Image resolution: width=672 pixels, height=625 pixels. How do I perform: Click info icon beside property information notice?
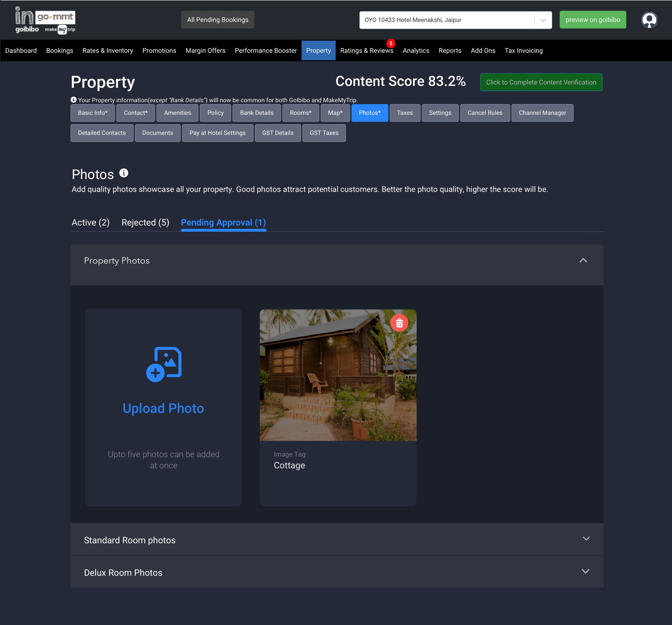(73, 100)
